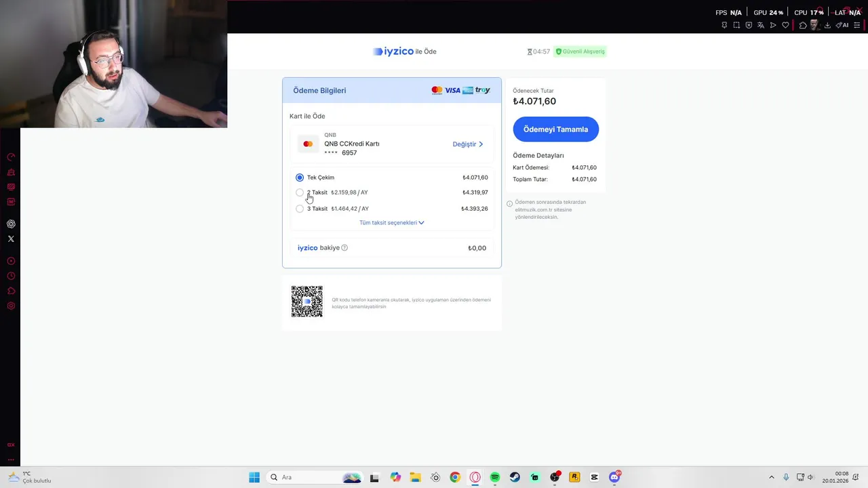Open ChatGPT from the Opera GX sidebar
Viewport: 868px width, 488px height.
(x=11, y=224)
